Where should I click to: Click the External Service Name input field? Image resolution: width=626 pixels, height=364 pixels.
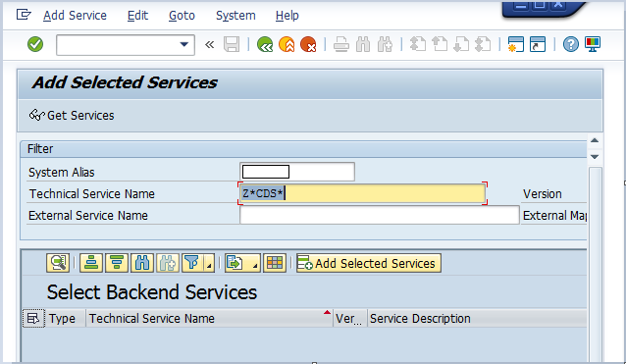(x=380, y=215)
